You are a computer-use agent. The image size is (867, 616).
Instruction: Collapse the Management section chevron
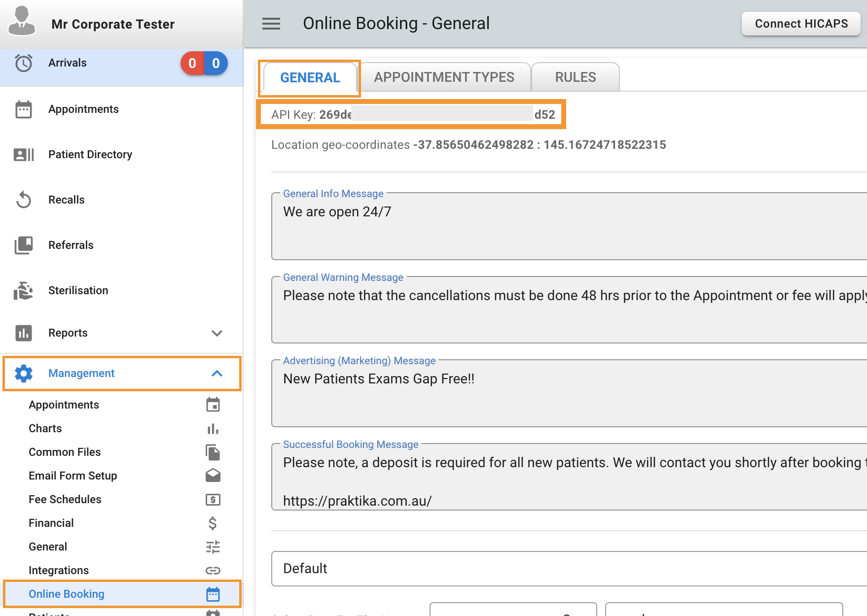tap(217, 374)
